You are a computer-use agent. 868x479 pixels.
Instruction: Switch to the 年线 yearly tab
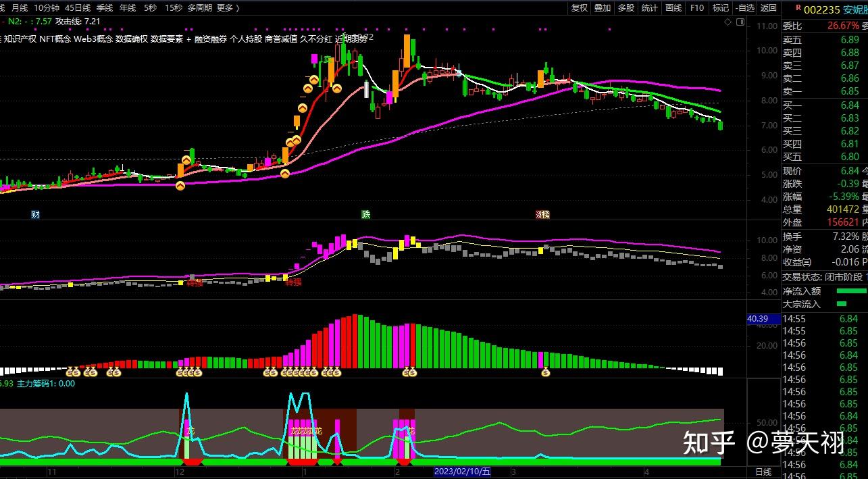point(127,7)
